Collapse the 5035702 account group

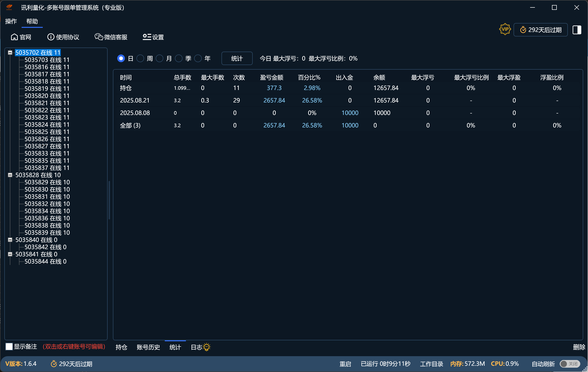click(10, 53)
